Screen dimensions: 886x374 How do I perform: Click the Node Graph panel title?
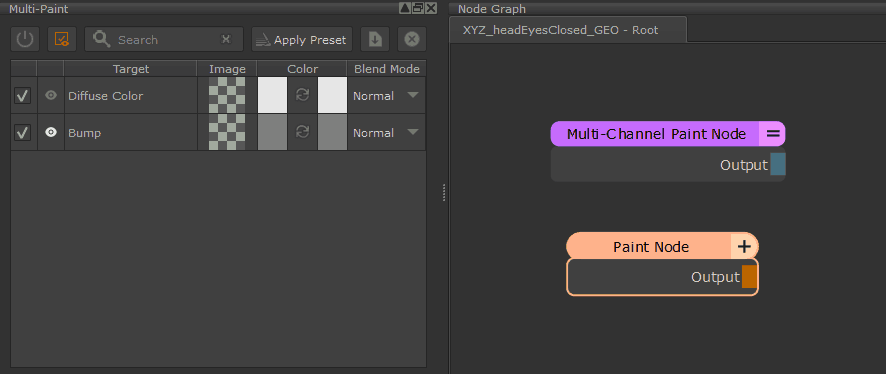tap(492, 9)
